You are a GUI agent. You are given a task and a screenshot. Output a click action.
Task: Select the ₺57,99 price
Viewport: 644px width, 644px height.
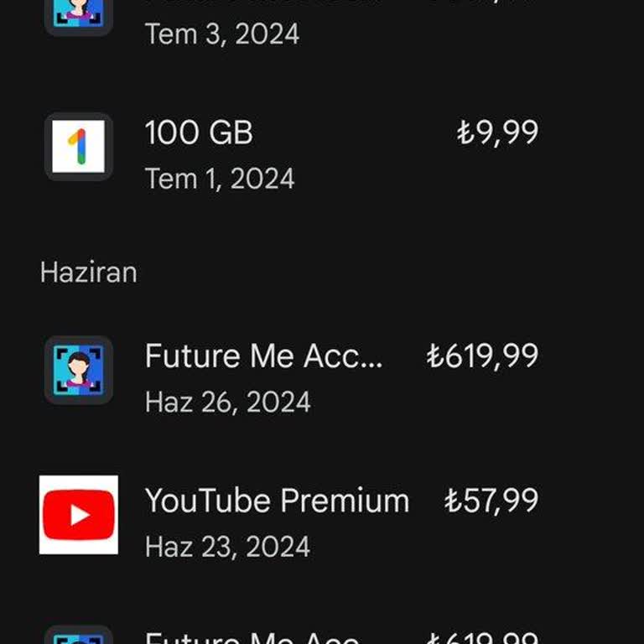coord(491,501)
